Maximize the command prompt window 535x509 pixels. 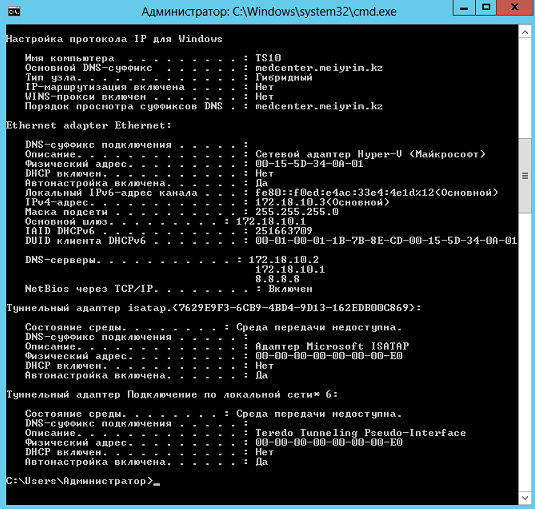pos(486,8)
